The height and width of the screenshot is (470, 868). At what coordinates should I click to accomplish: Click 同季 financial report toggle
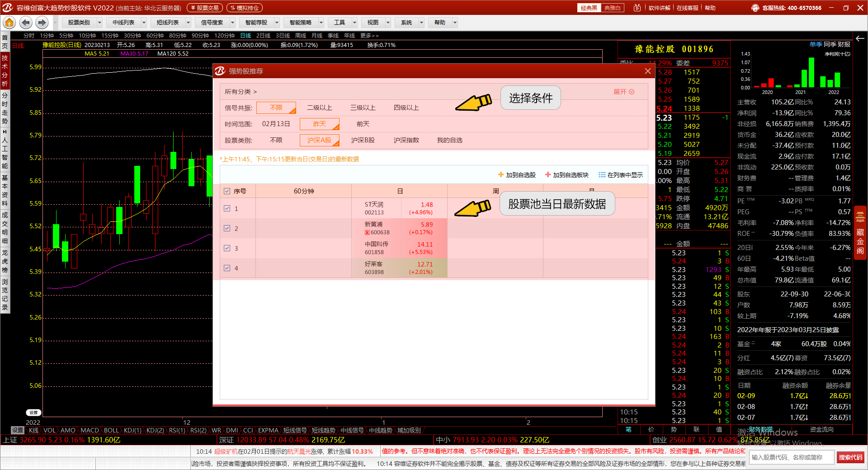click(x=830, y=44)
